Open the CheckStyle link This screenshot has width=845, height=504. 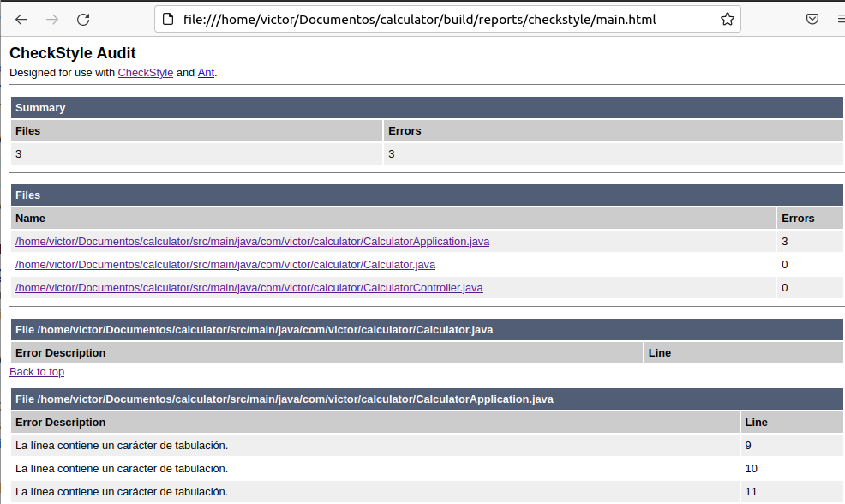(x=145, y=73)
